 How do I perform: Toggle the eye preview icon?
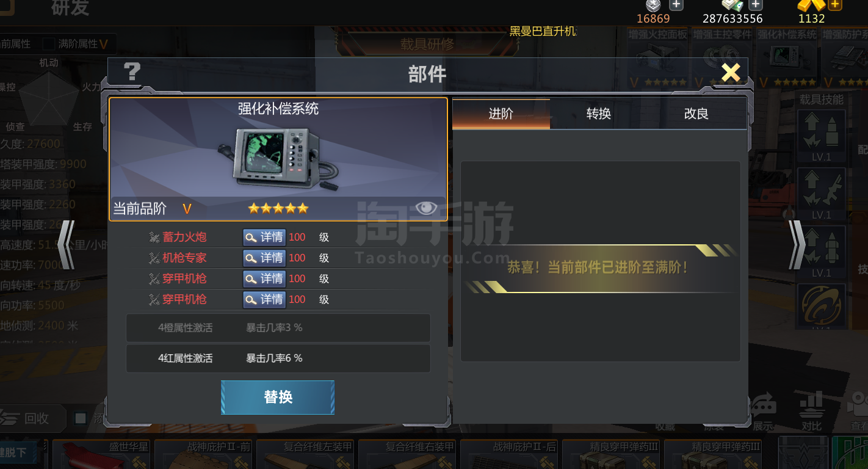pos(426,208)
